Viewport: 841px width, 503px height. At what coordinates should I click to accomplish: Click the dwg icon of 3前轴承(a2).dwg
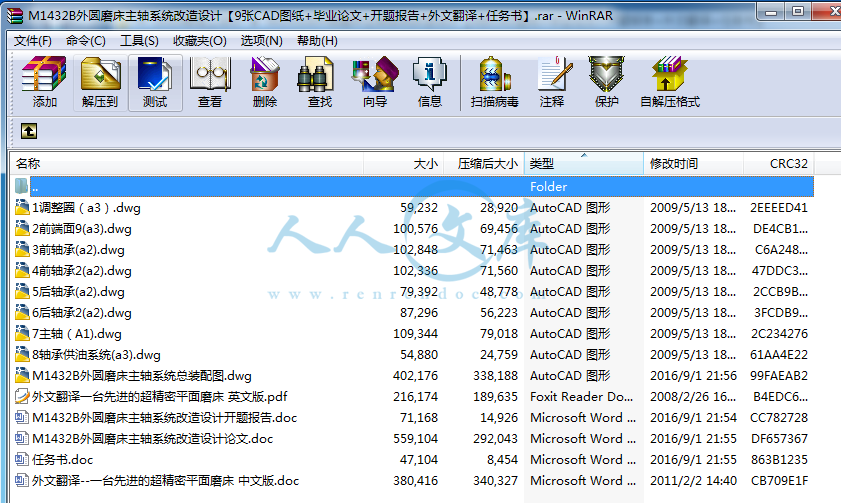(22, 249)
